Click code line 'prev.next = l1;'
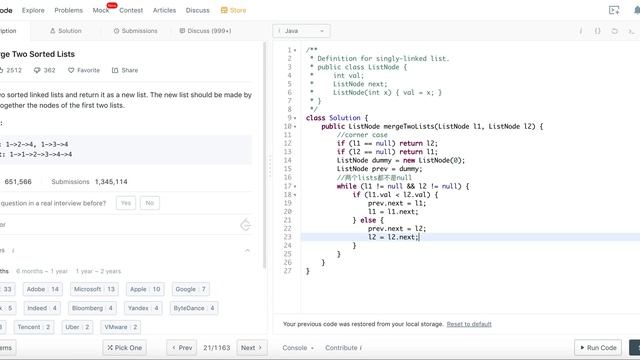Viewport: 640px width, 360px height. click(x=397, y=203)
